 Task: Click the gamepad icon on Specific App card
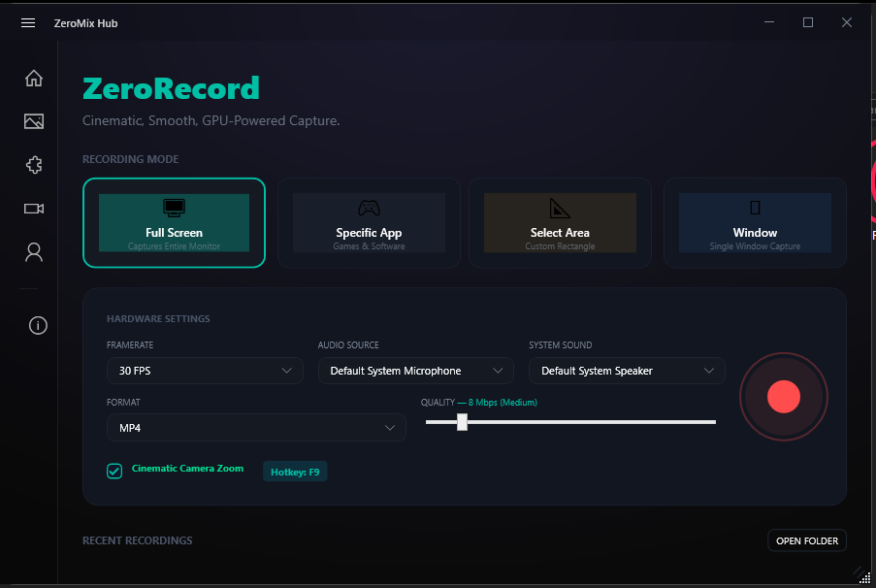pyautogui.click(x=368, y=205)
